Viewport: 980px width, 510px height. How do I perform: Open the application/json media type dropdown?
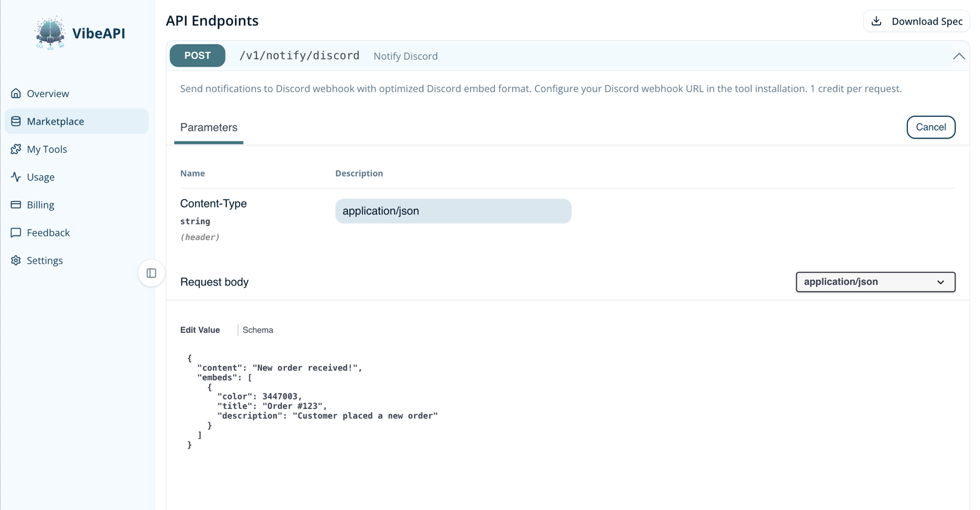pyautogui.click(x=875, y=282)
